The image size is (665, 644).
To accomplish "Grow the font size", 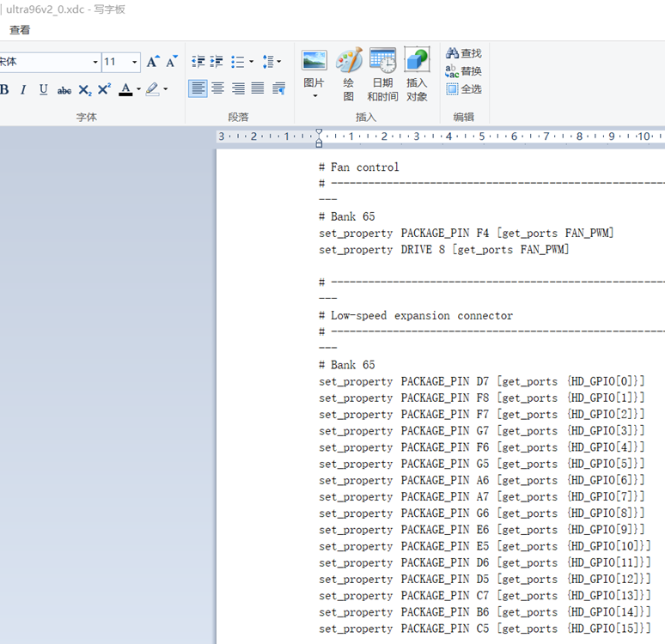I will click(153, 62).
